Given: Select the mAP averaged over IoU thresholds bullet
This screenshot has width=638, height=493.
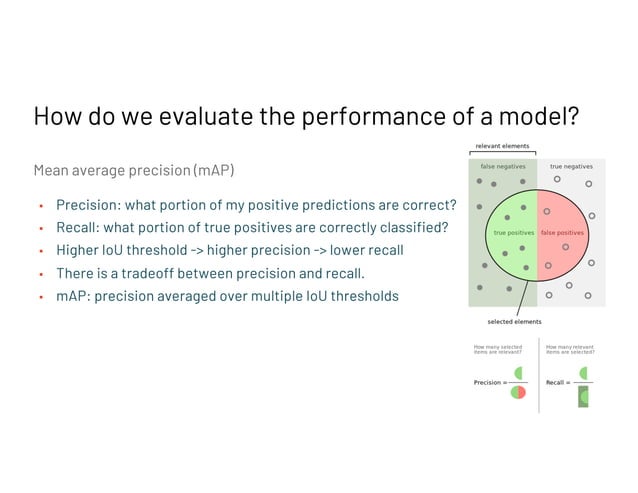Looking at the screenshot, I should (227, 296).
